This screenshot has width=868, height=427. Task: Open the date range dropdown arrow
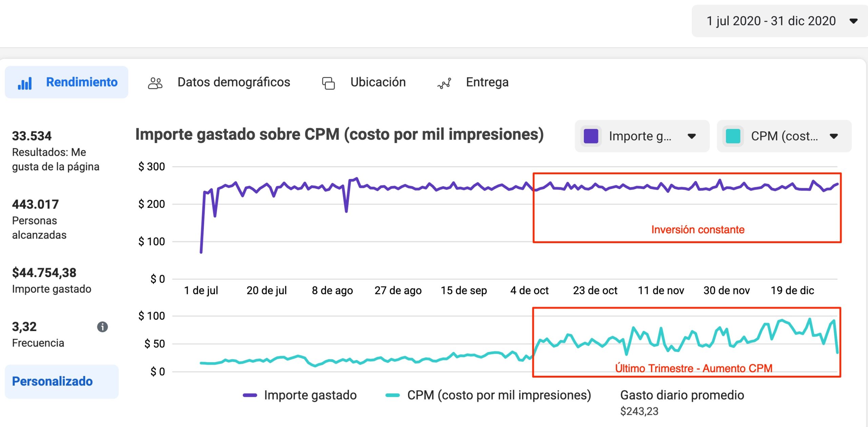click(853, 21)
